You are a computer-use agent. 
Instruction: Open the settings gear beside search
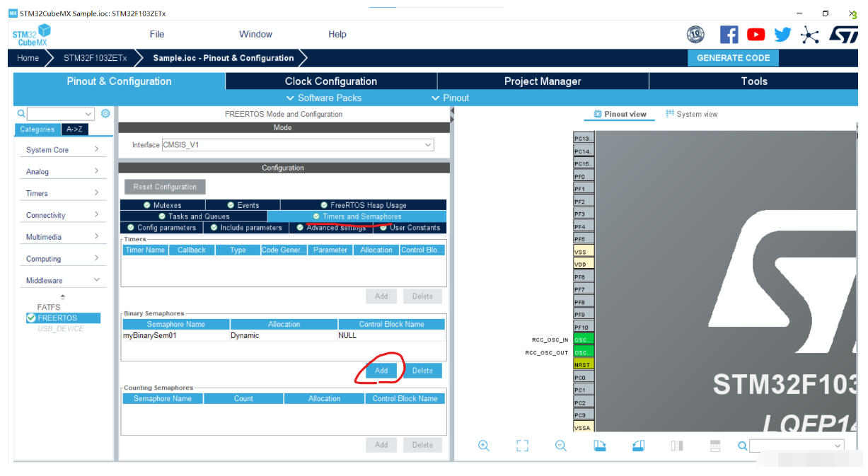pyautogui.click(x=105, y=113)
